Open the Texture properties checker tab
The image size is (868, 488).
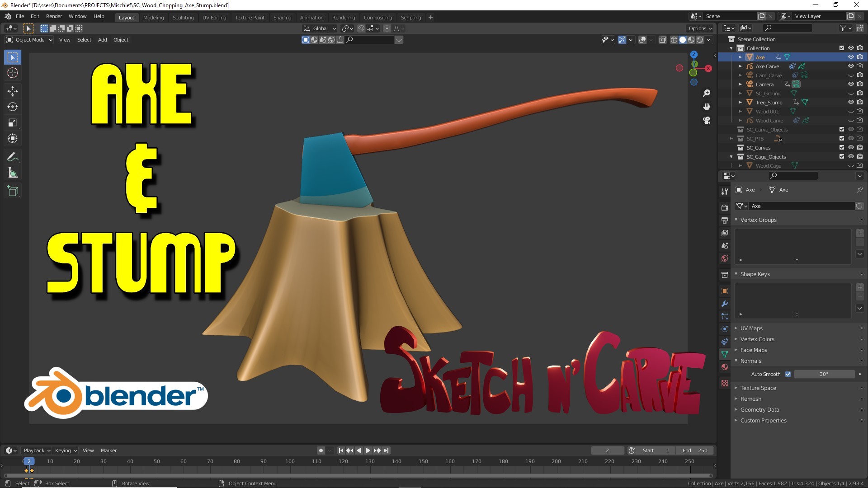[725, 383]
